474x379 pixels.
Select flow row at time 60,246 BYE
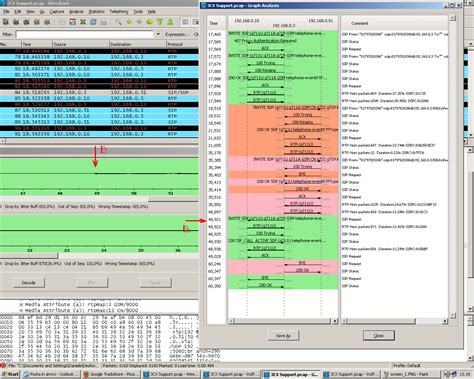(x=283, y=264)
